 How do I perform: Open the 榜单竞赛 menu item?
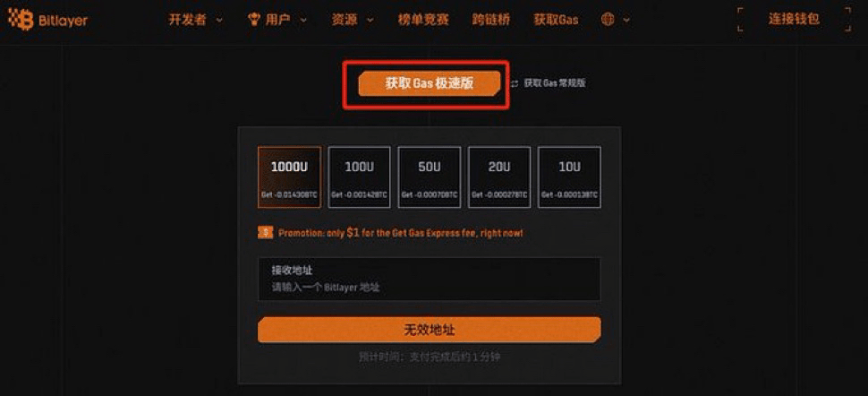[x=423, y=20]
